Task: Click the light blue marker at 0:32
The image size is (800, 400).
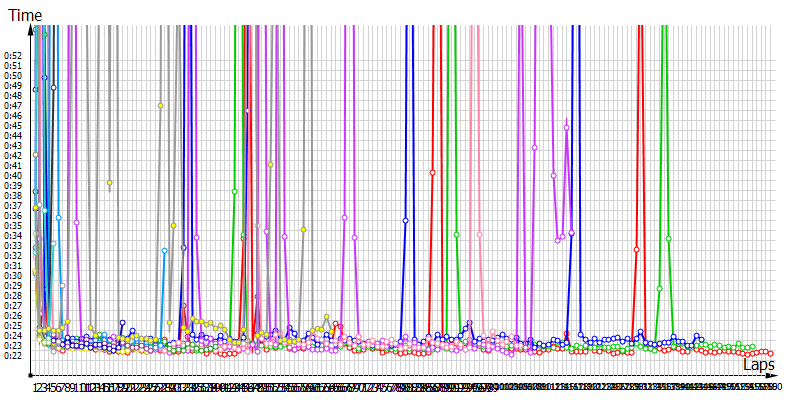Action: [x=165, y=251]
